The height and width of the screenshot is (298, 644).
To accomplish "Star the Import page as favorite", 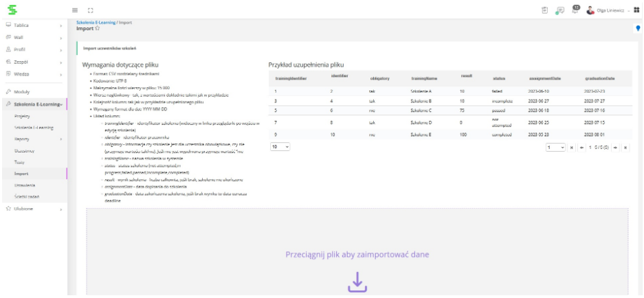I will [x=97, y=29].
